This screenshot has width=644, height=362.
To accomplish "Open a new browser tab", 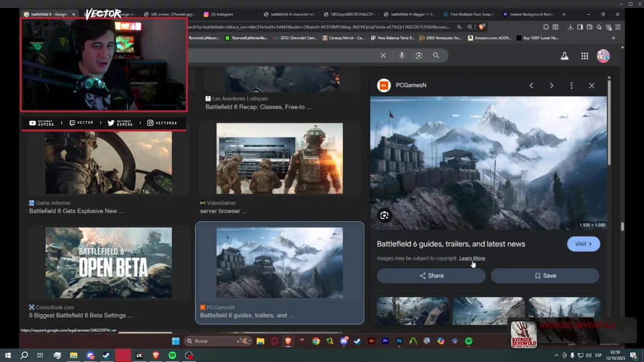I will coord(564,14).
